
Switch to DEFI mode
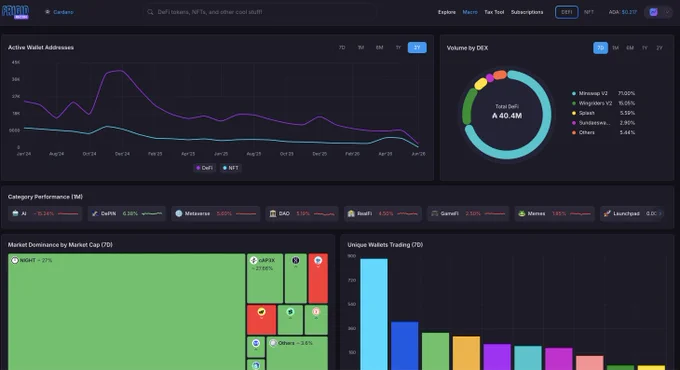566,12
